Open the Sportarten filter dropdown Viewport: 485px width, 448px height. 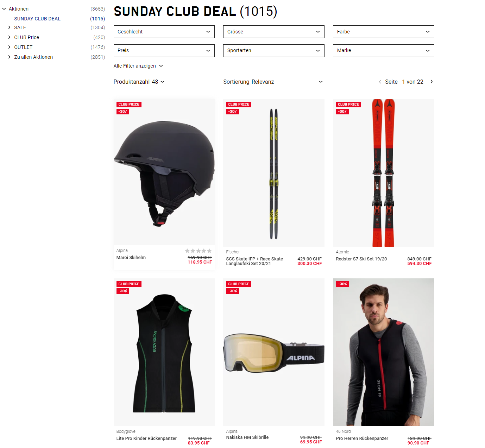click(x=274, y=51)
